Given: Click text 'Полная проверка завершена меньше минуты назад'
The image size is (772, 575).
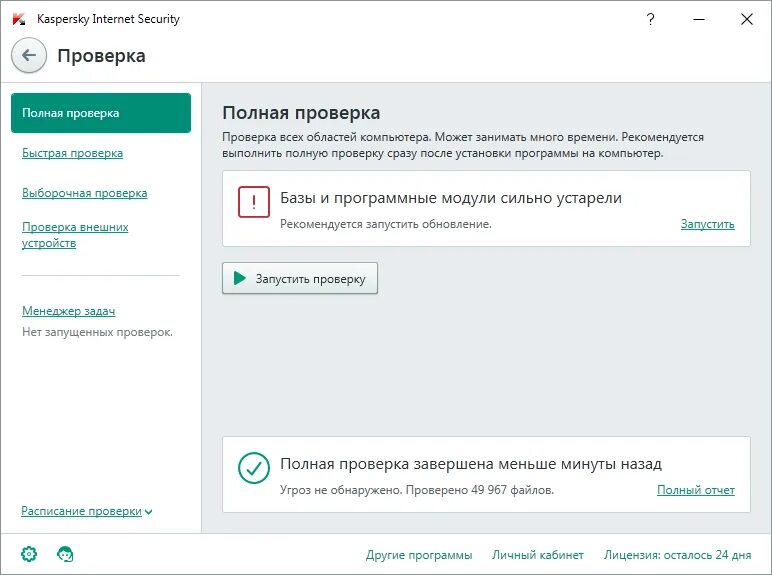Looking at the screenshot, I should [471, 464].
